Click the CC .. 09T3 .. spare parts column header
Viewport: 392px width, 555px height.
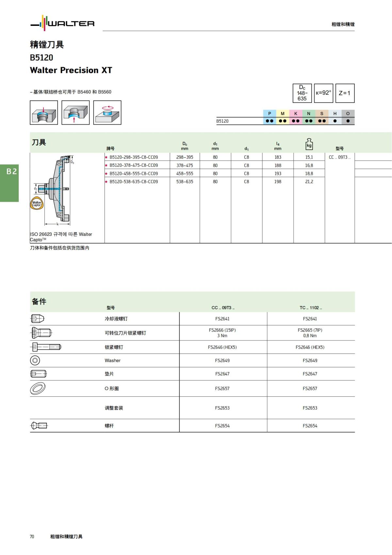point(223,308)
